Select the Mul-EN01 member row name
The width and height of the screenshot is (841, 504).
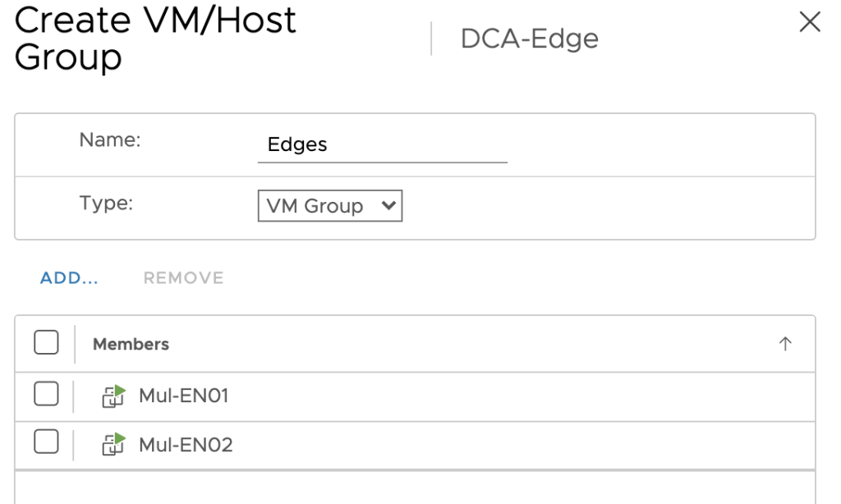tap(184, 396)
